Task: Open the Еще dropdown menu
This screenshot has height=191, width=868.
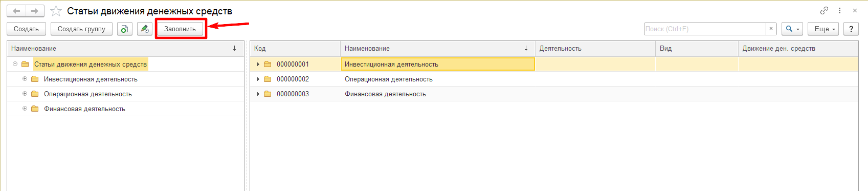Action: click(824, 29)
